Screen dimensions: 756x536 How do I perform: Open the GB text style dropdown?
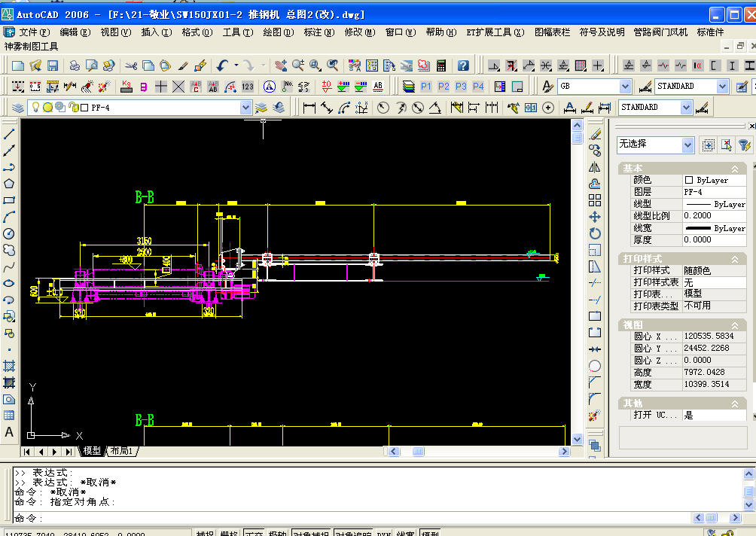(625, 87)
